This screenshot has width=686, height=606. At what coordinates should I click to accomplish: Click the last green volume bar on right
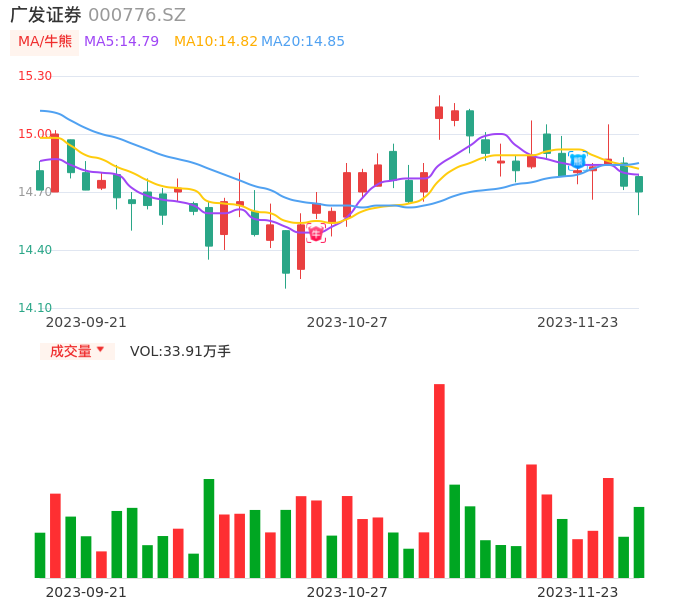639,542
